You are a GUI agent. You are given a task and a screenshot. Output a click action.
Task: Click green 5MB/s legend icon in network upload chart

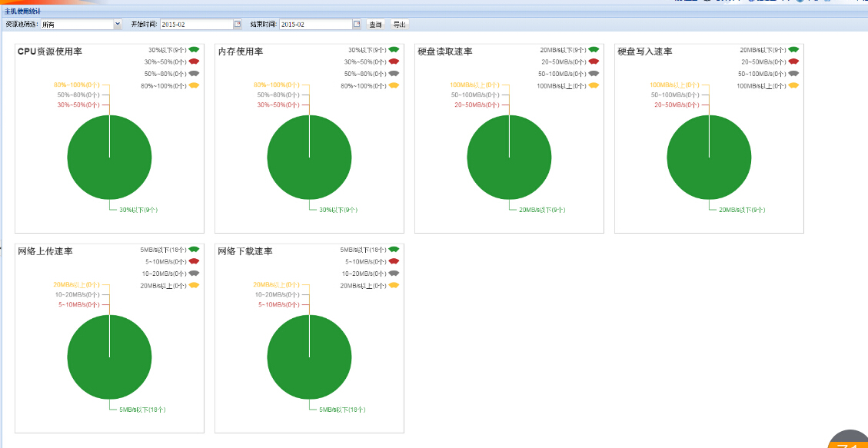[194, 250]
